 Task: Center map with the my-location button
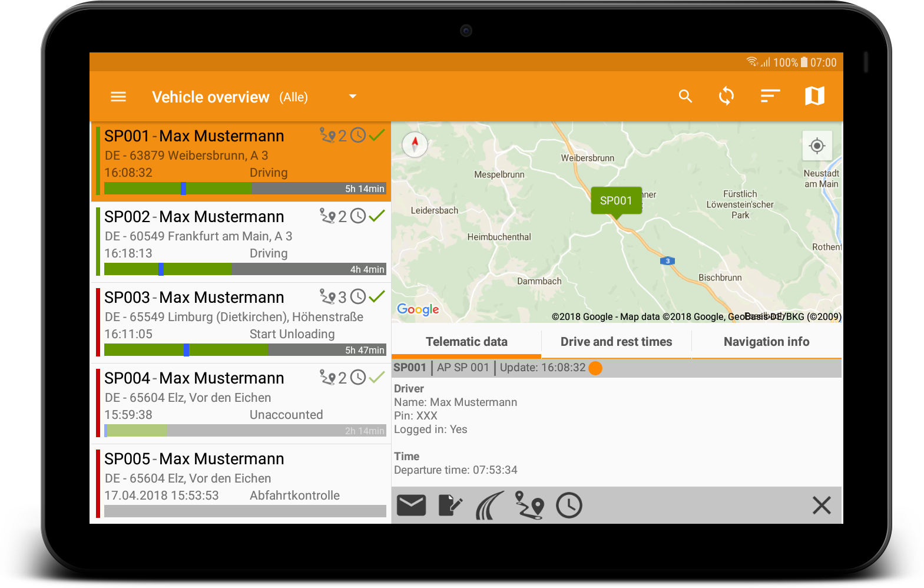[817, 146]
